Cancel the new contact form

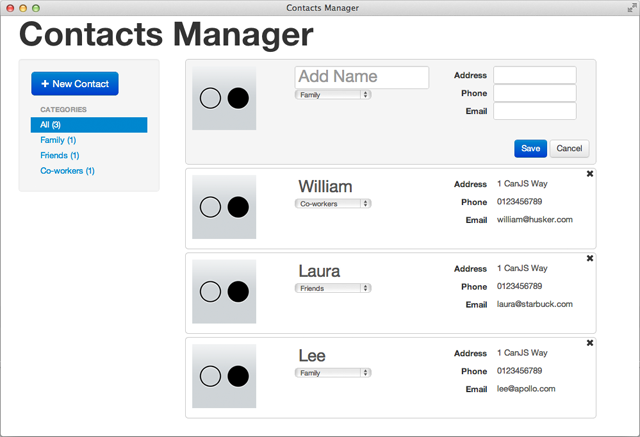point(569,149)
